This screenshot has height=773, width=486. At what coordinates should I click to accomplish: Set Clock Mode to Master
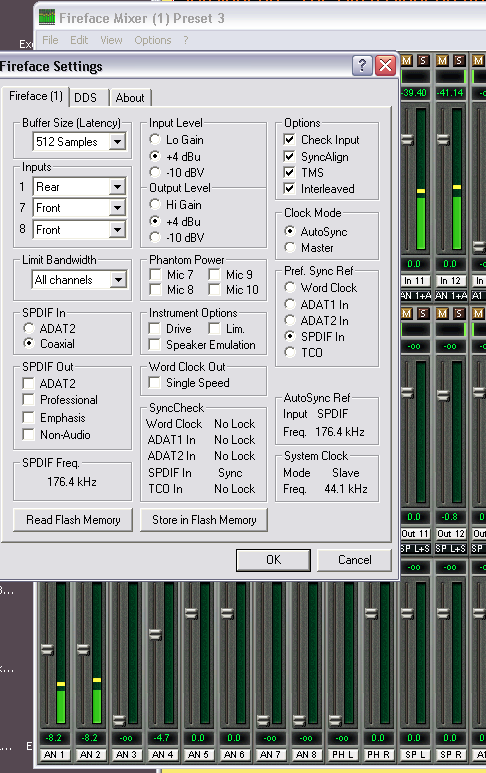(290, 247)
